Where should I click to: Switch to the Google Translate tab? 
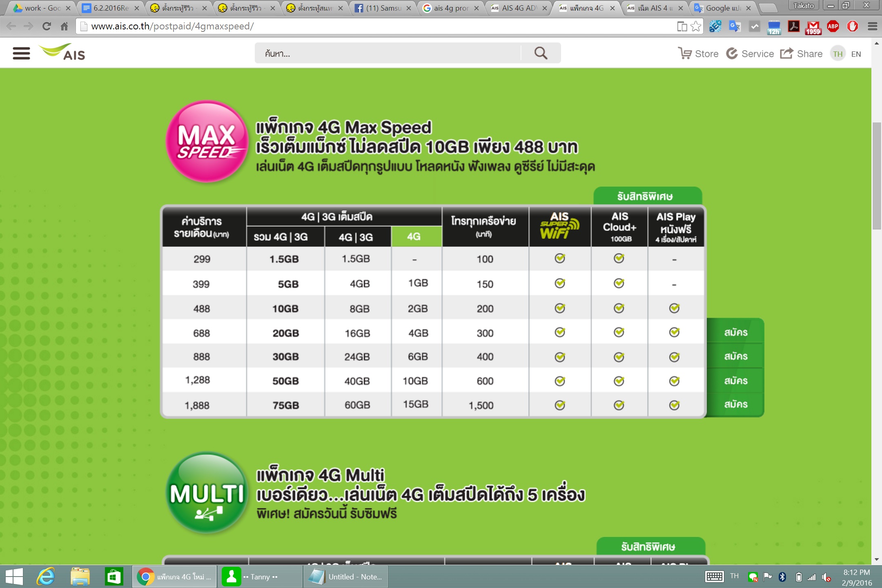click(722, 8)
